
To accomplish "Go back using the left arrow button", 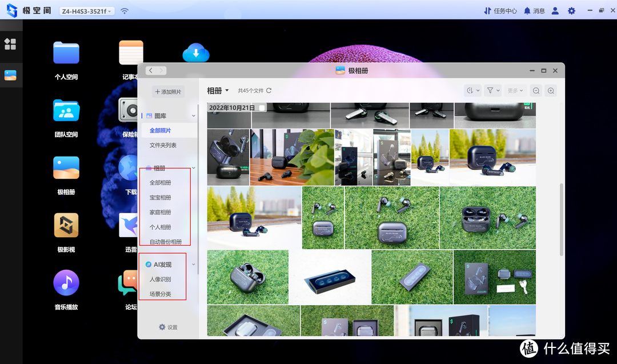I will (150, 70).
